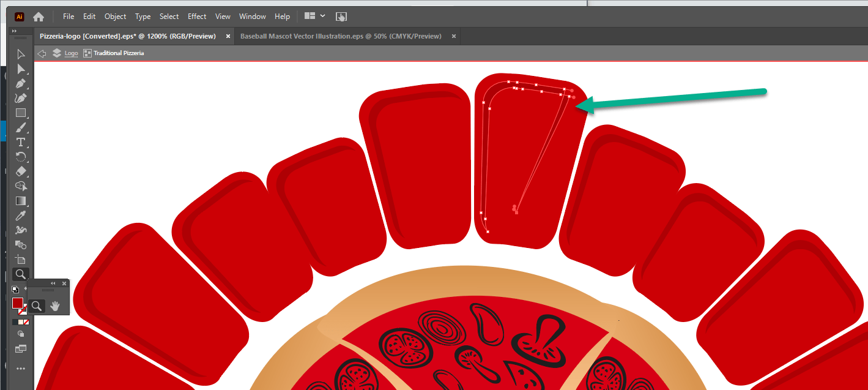The image size is (868, 390).
Task: Choose the Eyedropper tool
Action: pos(21,216)
